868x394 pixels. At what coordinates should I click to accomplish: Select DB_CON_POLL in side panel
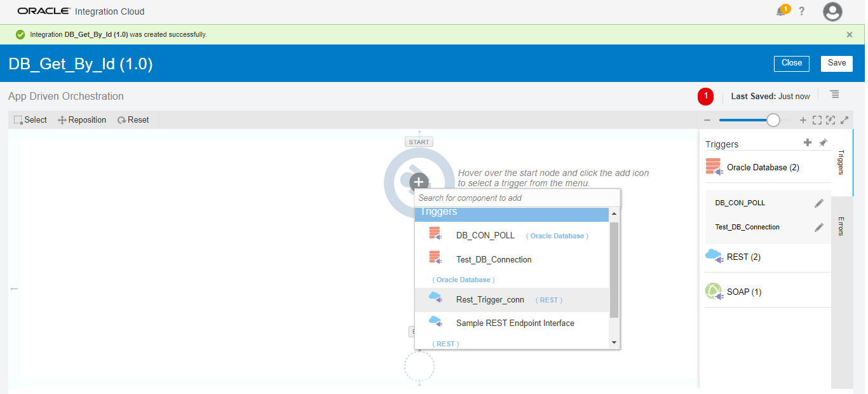[740, 203]
